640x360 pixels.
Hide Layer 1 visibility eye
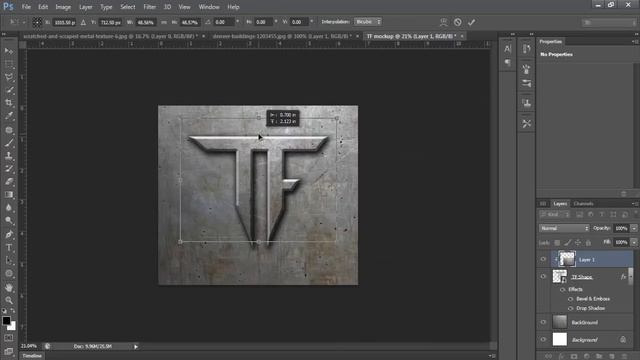543,259
